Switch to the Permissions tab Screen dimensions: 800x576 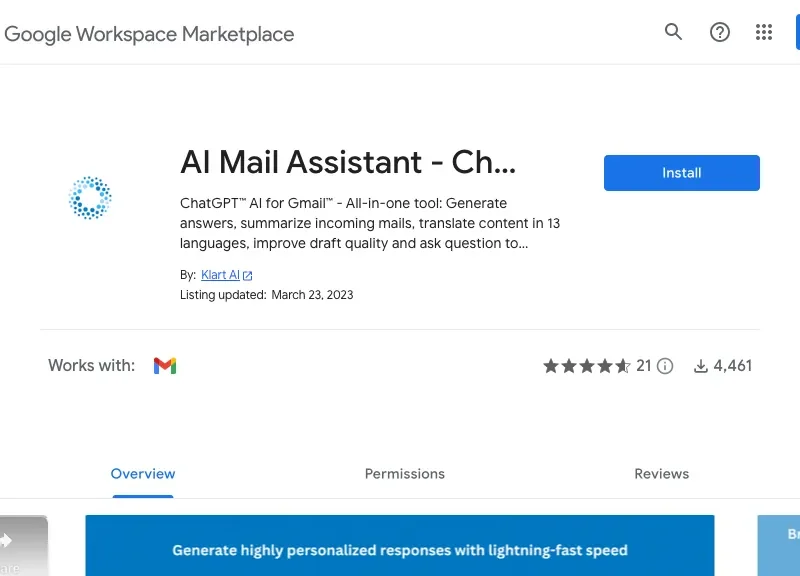[404, 473]
